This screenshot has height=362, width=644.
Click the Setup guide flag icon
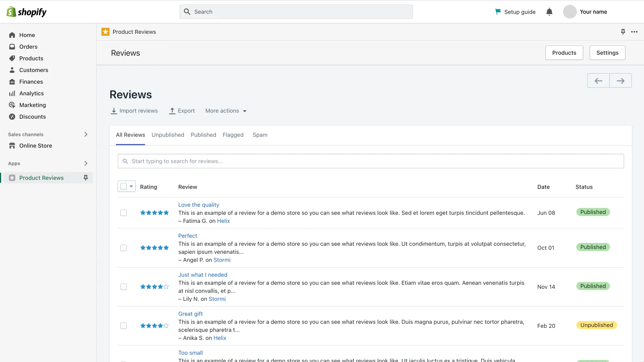click(498, 12)
